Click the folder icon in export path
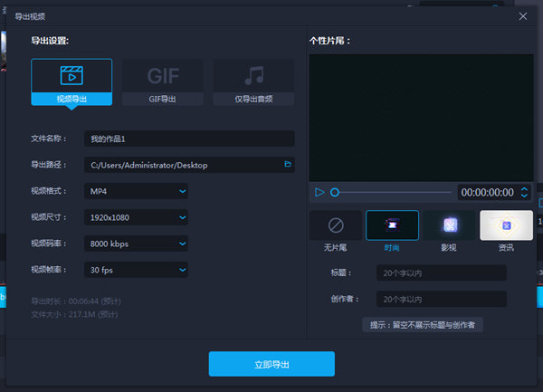 pos(288,165)
